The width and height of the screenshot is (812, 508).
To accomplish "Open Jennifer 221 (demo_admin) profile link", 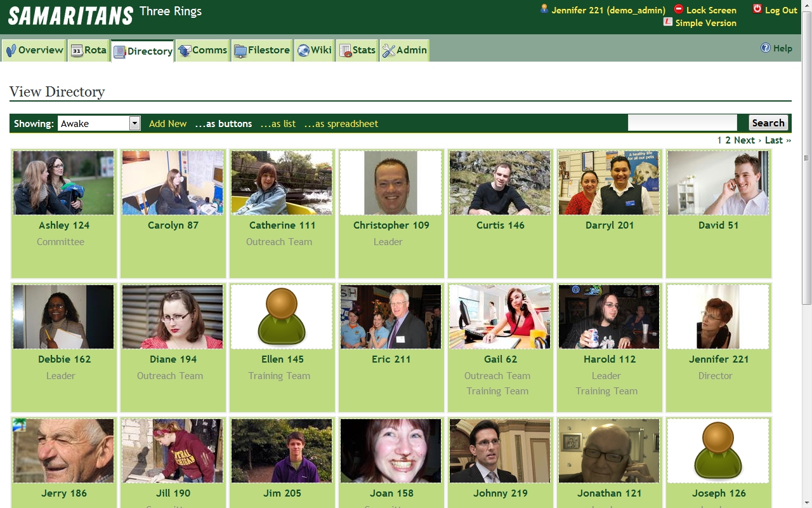I will tap(608, 10).
